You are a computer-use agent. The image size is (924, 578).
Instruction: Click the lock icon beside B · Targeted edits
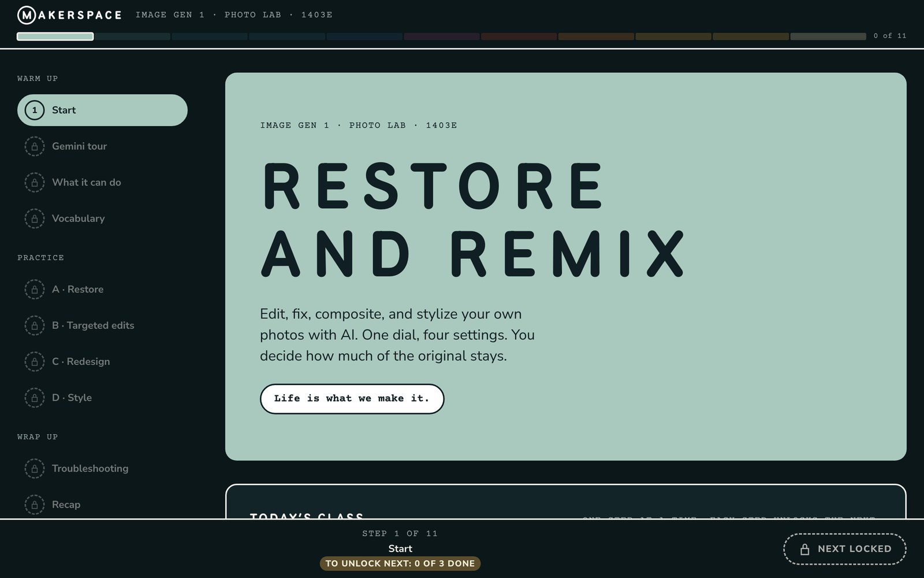click(x=35, y=325)
